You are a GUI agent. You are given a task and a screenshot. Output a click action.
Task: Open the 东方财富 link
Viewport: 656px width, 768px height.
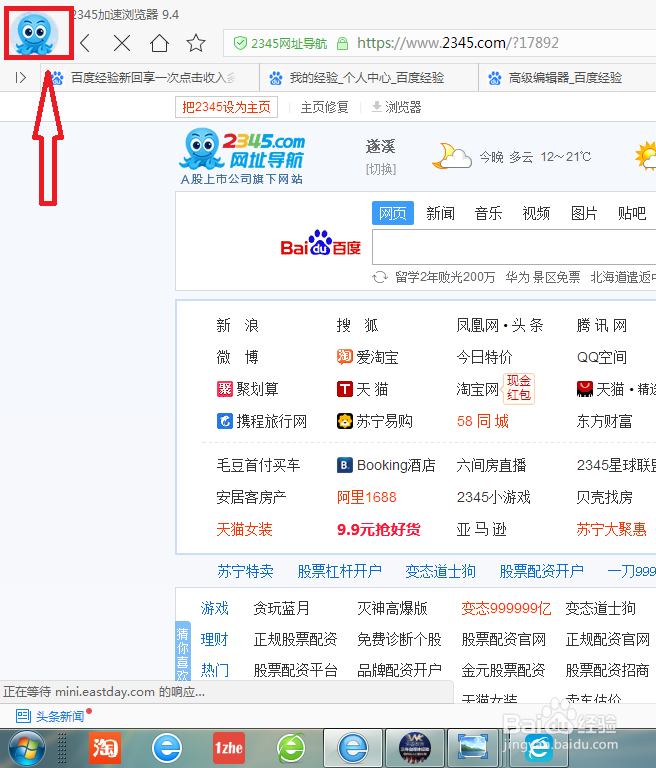tap(604, 421)
